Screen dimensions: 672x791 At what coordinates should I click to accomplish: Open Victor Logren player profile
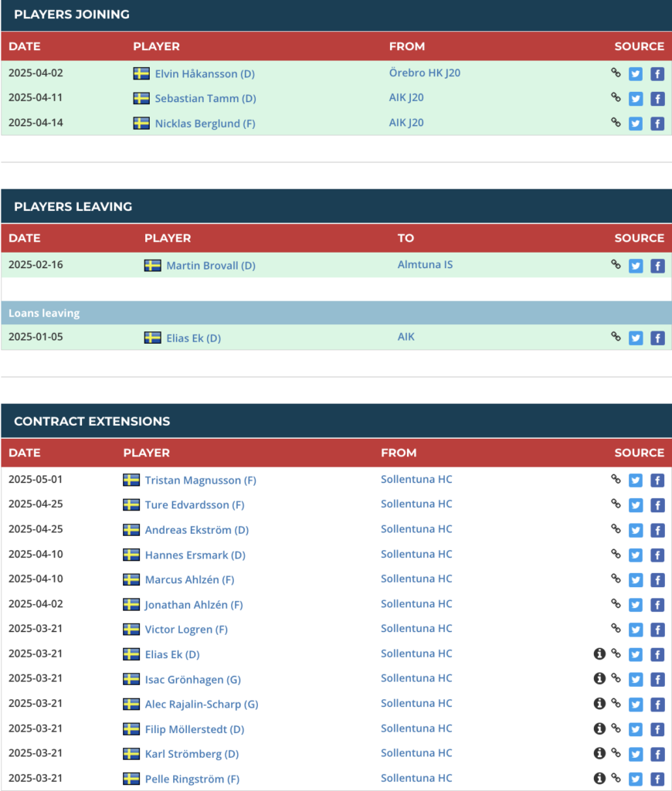(186, 630)
